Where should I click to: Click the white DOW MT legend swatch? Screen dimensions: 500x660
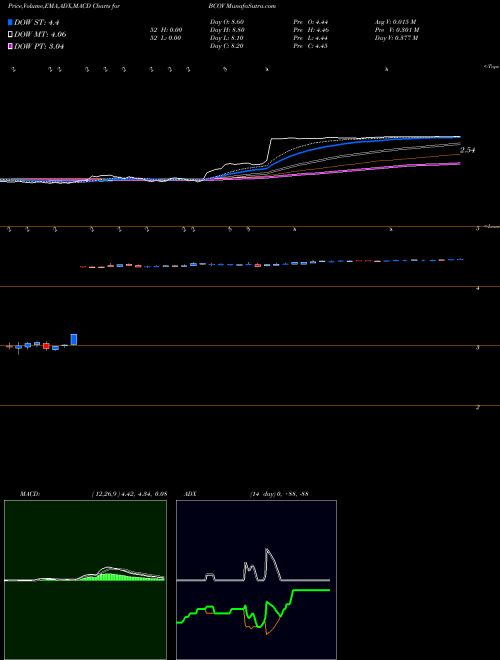click(10, 35)
